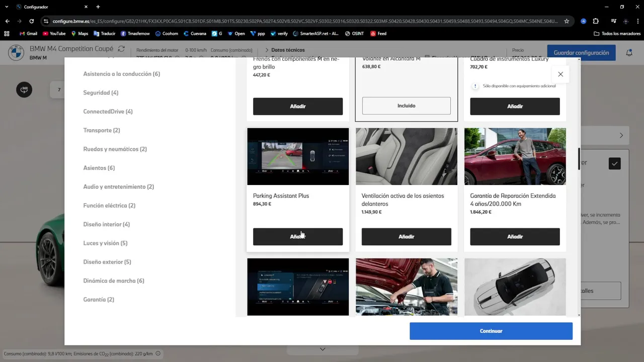Open top-view silver car thumbnail

(x=515, y=287)
